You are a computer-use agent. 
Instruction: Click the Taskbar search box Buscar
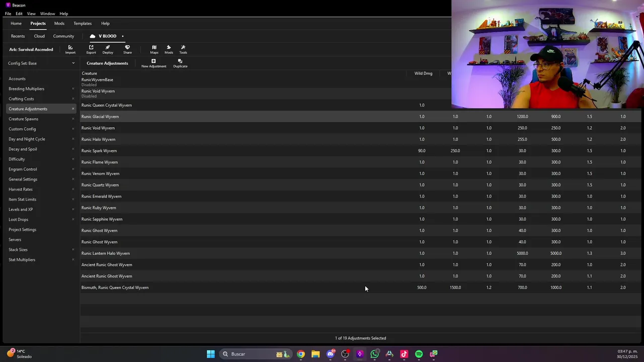coord(256,354)
